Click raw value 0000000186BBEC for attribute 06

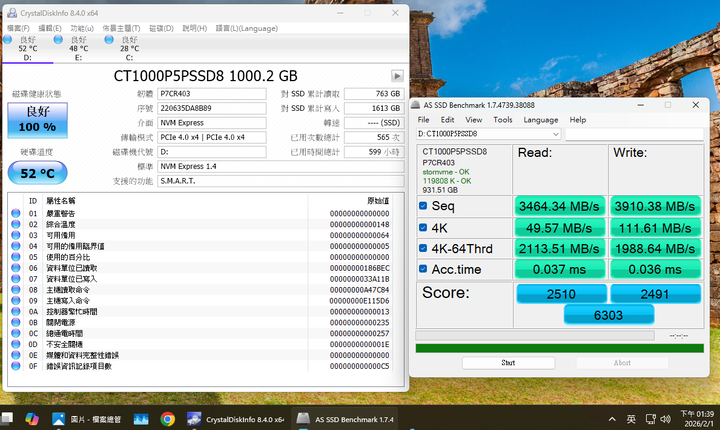pos(360,268)
